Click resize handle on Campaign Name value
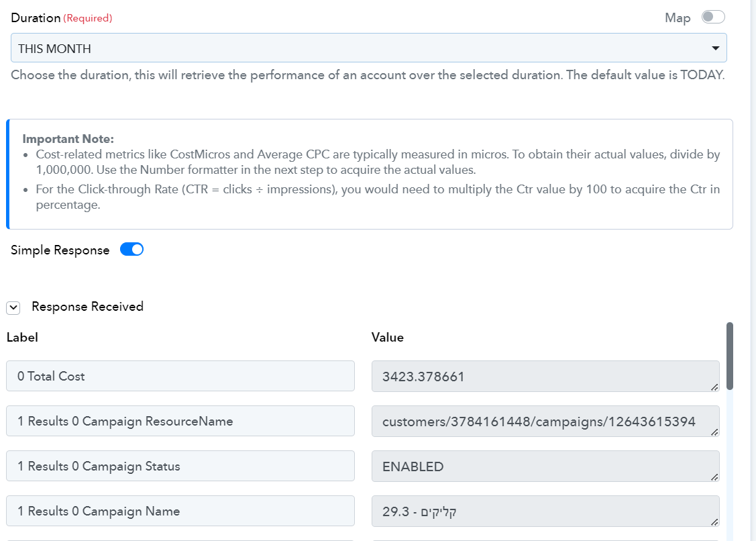This screenshot has width=756, height=541. pos(714,522)
